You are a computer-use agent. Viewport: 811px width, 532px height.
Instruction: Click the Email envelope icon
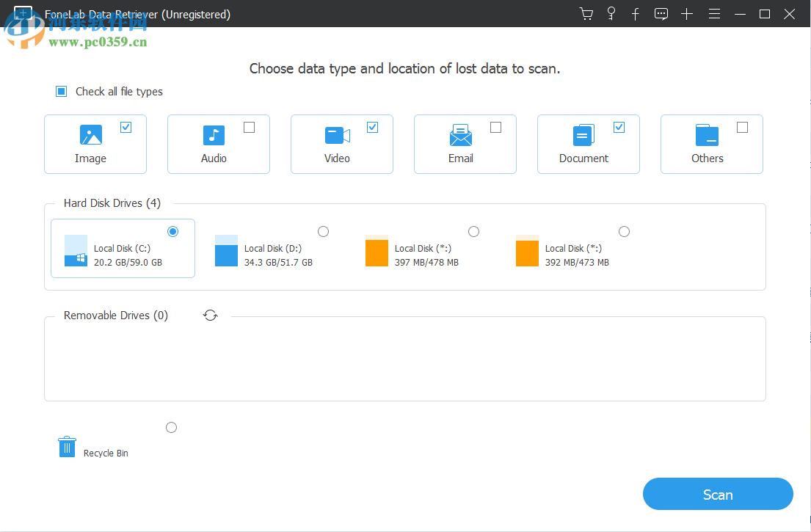tap(460, 136)
